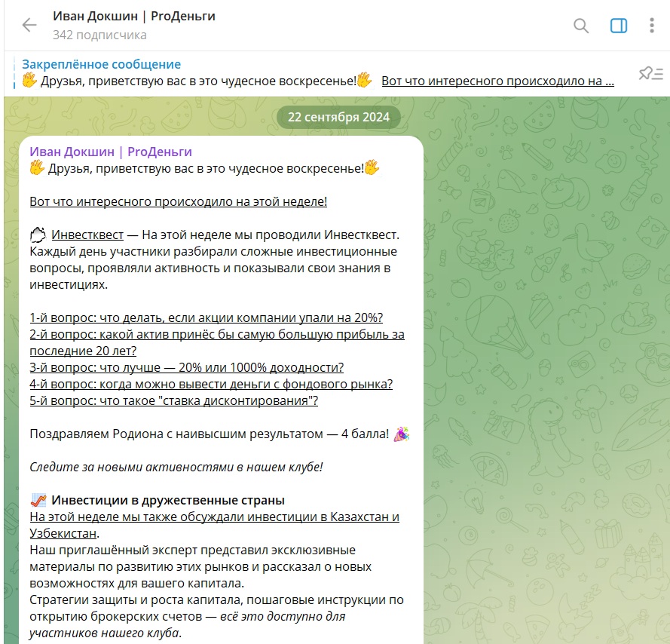This screenshot has height=644, width=670.
Task: Toggle the right sidebar panel icon
Action: tap(618, 26)
